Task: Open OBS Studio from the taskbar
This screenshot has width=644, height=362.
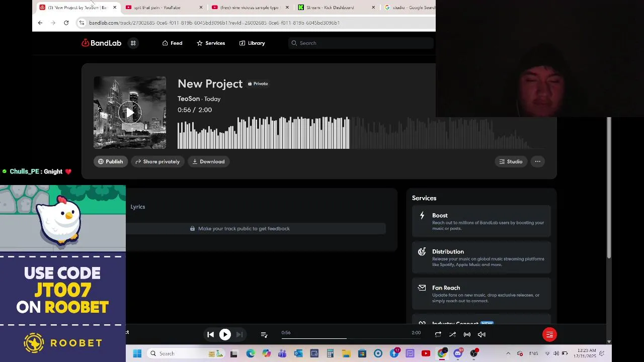Action: pos(474,353)
